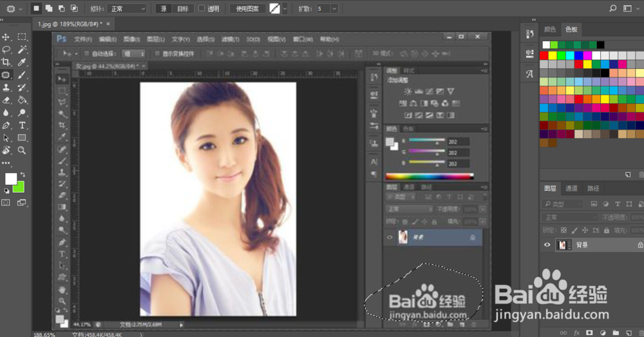Add a layer mask icon

click(589, 332)
